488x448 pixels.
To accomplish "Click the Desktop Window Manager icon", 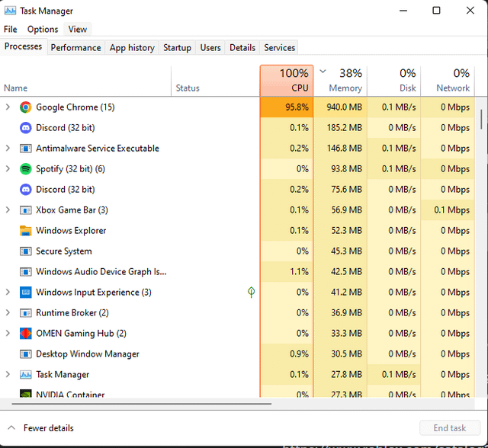I will [25, 354].
